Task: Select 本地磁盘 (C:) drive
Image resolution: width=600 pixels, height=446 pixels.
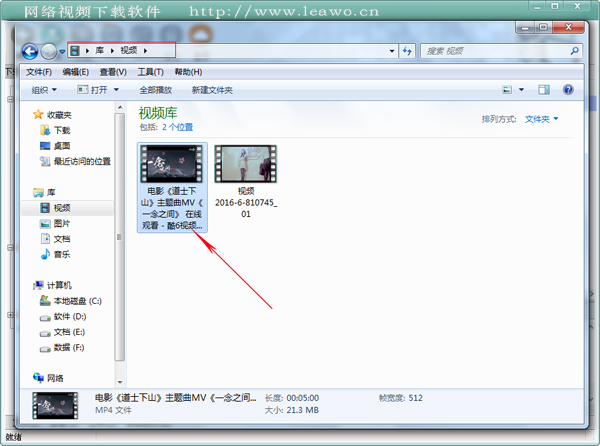Action: [x=78, y=301]
